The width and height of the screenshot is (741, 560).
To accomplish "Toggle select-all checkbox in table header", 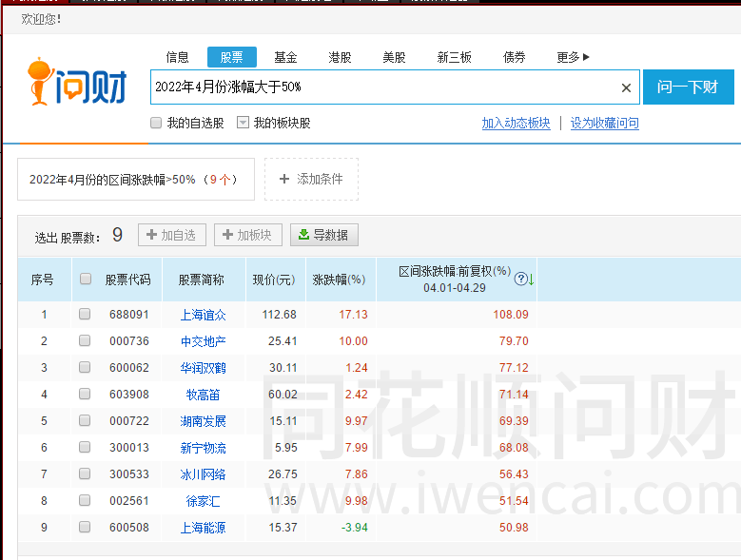I will pyautogui.click(x=86, y=279).
